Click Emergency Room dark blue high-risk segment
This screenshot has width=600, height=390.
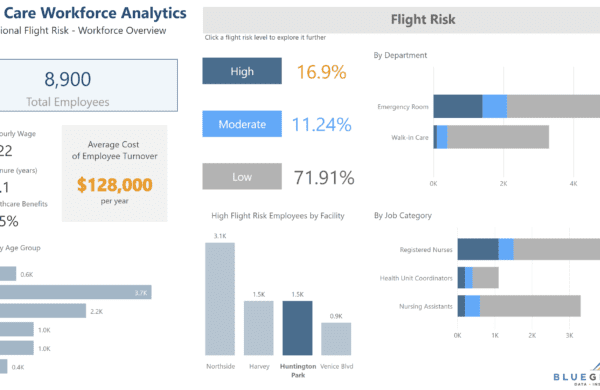458,106
